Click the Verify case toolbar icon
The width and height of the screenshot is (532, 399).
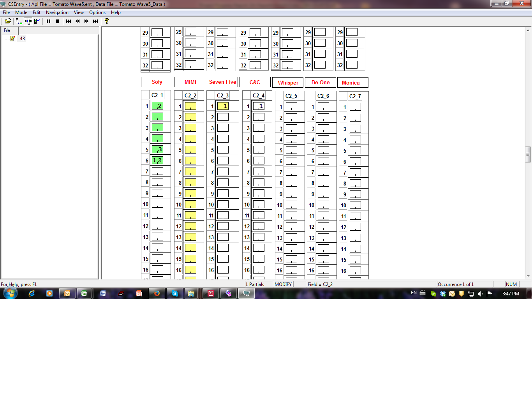(37, 21)
